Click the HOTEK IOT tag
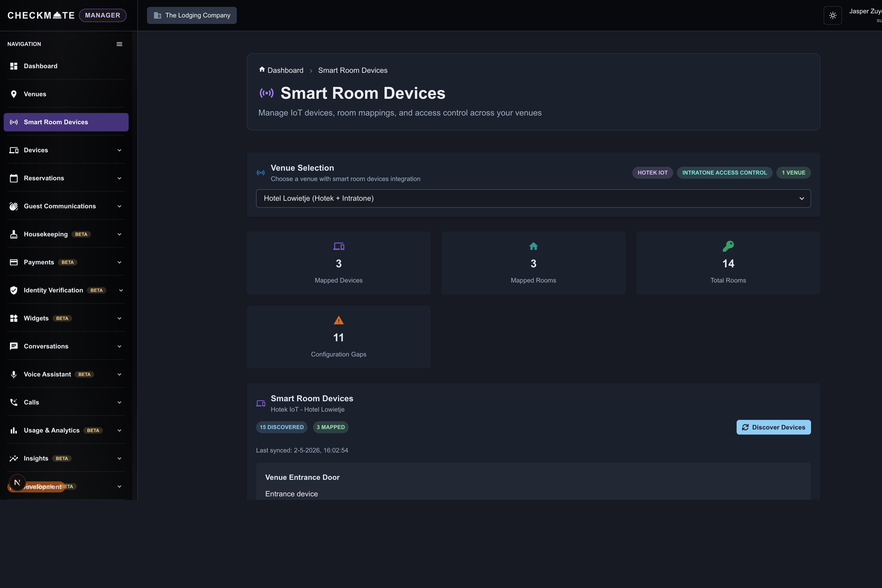 (x=653, y=173)
